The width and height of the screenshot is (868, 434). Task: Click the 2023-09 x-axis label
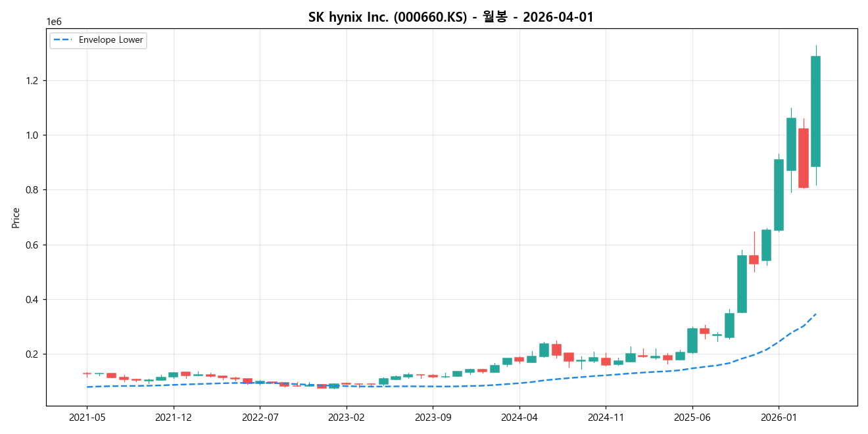point(433,417)
